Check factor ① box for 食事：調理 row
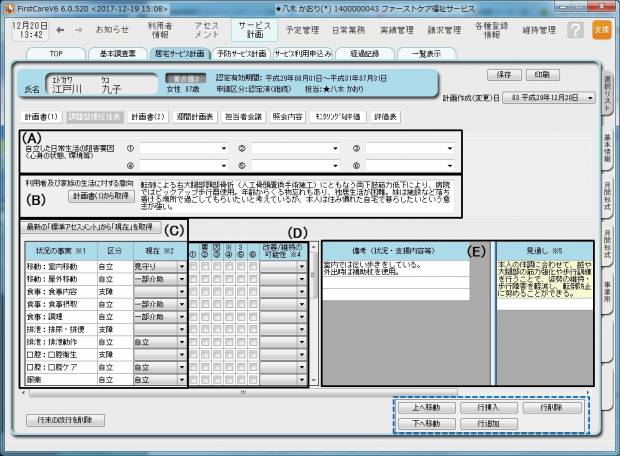This screenshot has height=456, width=620. click(193, 315)
